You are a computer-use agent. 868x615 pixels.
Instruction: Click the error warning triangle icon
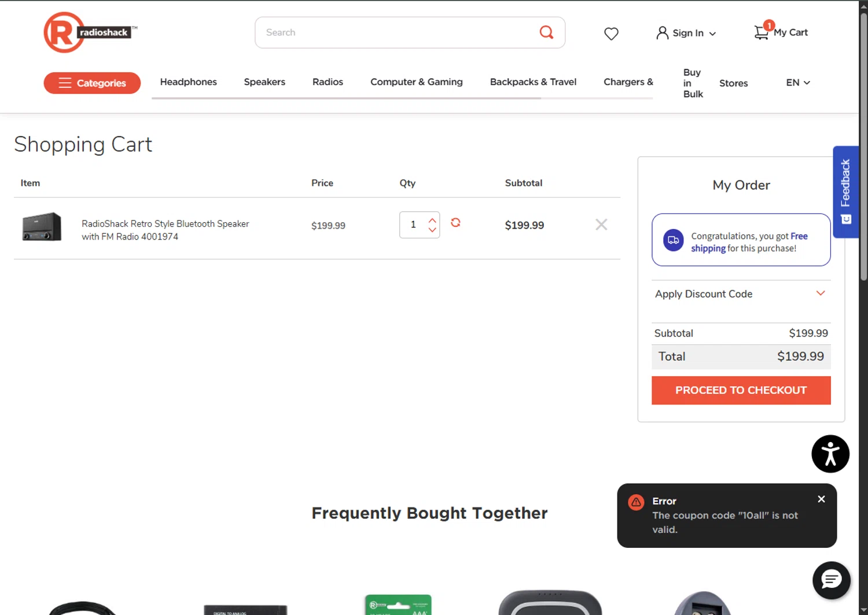pyautogui.click(x=636, y=502)
